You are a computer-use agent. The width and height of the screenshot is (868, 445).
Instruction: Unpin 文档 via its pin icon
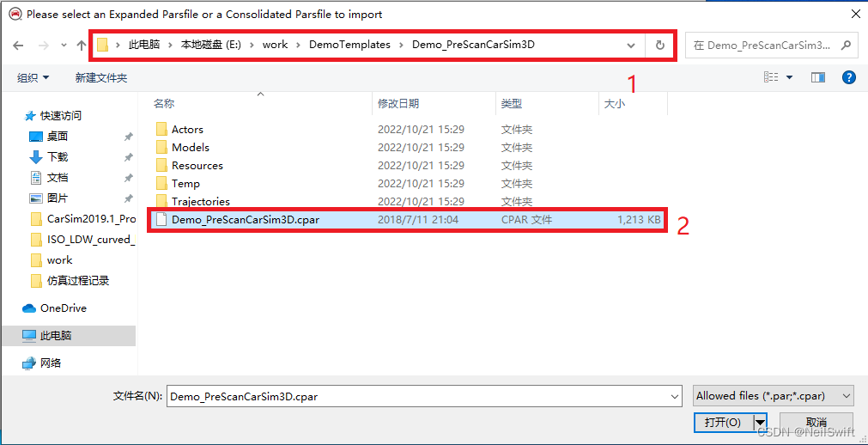click(x=129, y=178)
